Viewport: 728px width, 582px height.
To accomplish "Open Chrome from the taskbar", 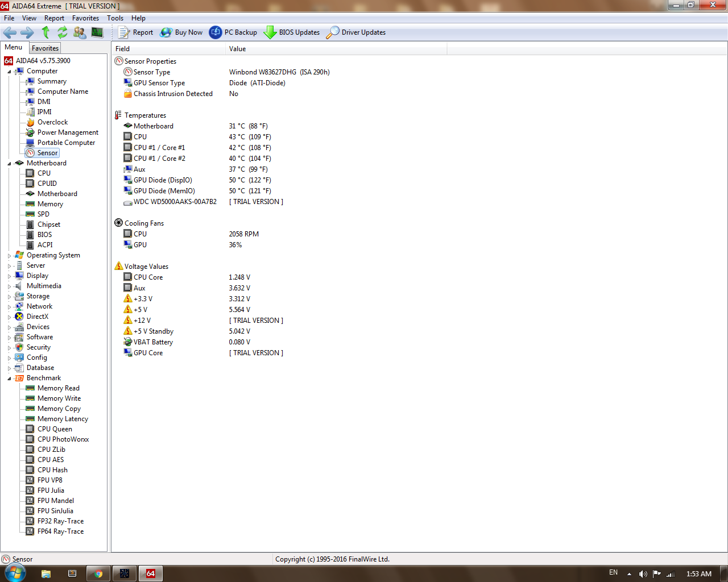I will (x=98, y=573).
